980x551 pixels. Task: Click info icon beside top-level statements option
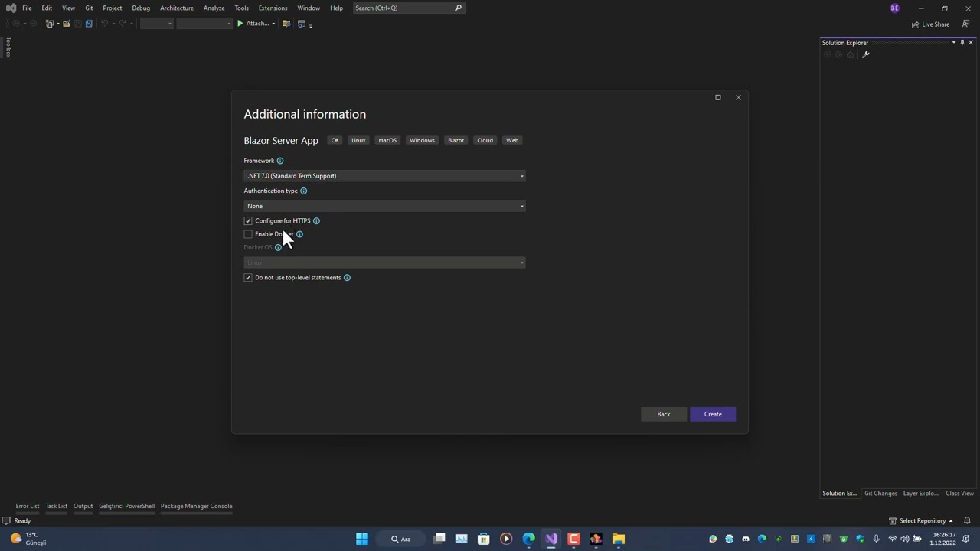(x=347, y=278)
